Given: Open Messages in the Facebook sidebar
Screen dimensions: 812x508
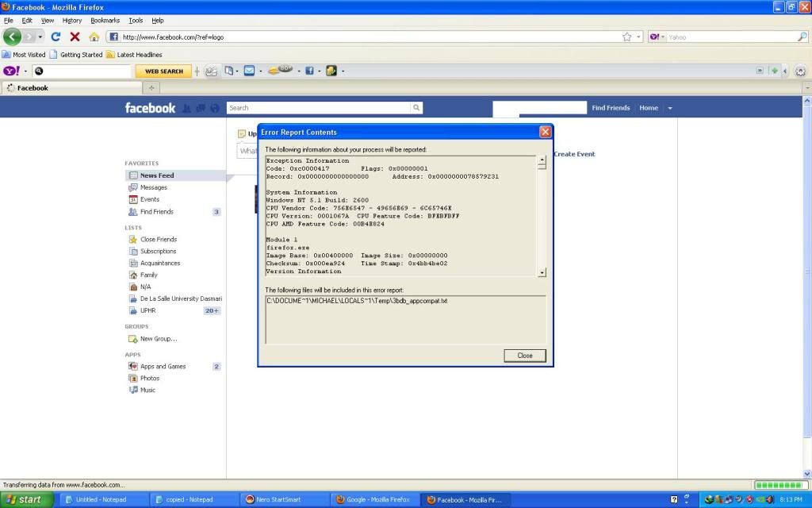Looking at the screenshot, I should point(153,187).
